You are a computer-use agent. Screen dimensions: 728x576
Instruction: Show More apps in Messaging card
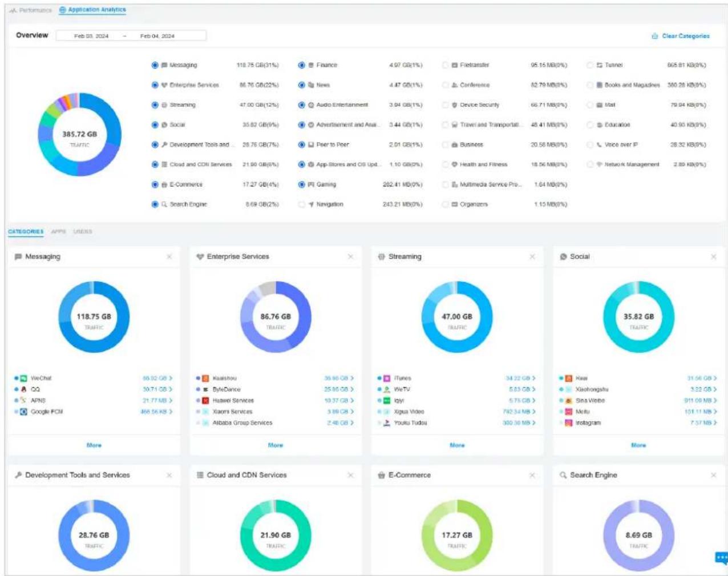[94, 445]
